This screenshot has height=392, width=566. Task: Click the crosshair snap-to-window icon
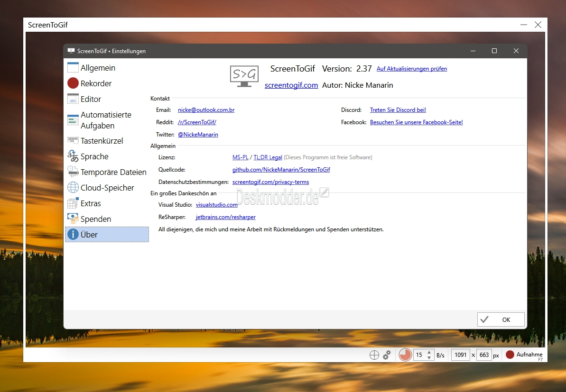pyautogui.click(x=374, y=355)
